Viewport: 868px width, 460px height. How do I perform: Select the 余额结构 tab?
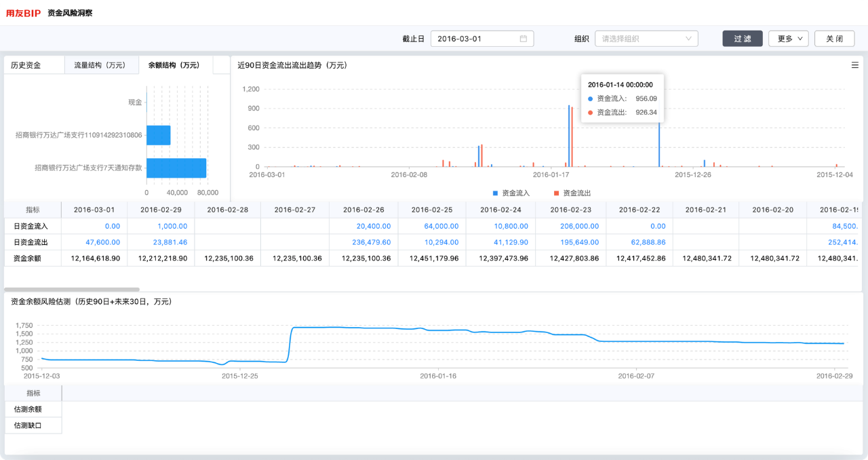(174, 65)
